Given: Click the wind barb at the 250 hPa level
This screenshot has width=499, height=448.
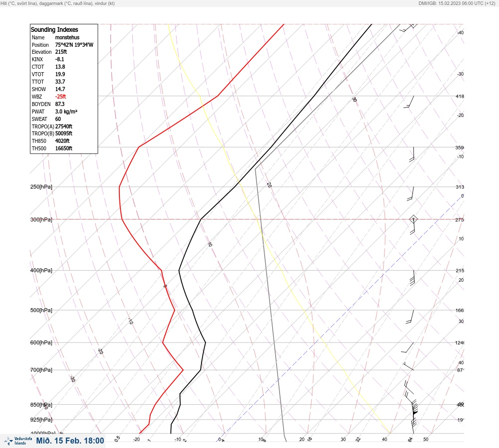Looking at the screenshot, I should coord(410,194).
